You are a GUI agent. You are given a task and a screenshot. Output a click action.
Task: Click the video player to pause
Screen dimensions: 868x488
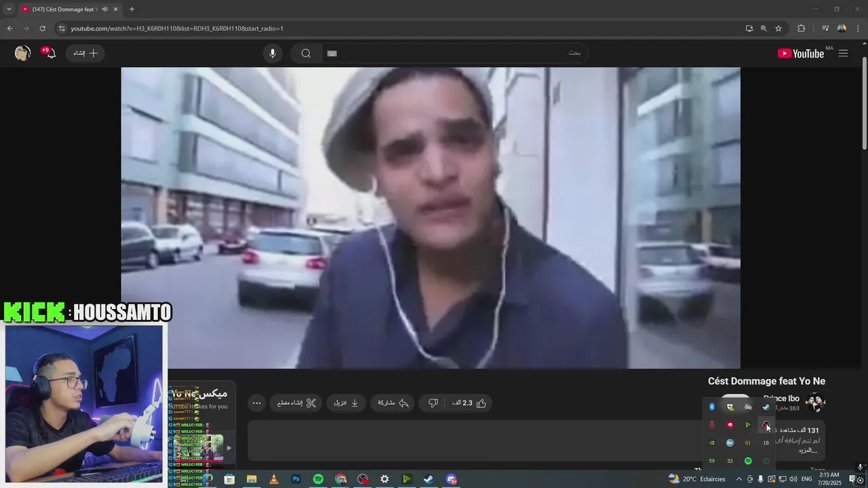pyautogui.click(x=431, y=218)
